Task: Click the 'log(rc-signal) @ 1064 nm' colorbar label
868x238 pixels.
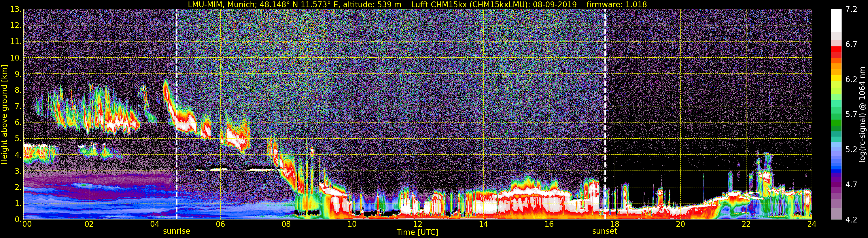Action: [862, 114]
